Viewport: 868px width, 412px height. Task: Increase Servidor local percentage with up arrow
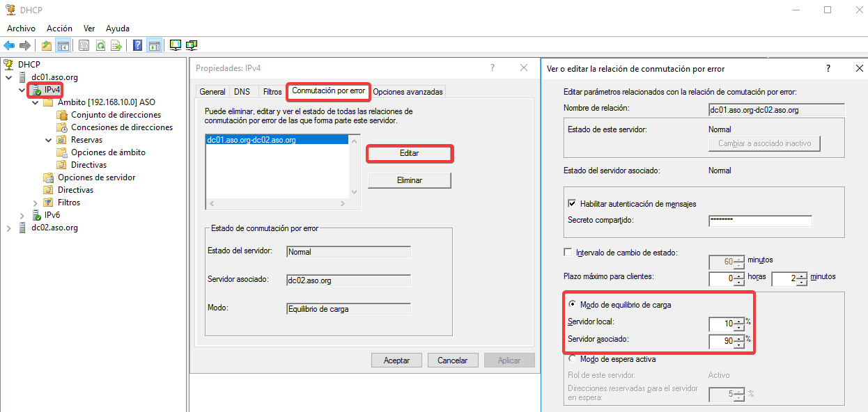(738, 320)
